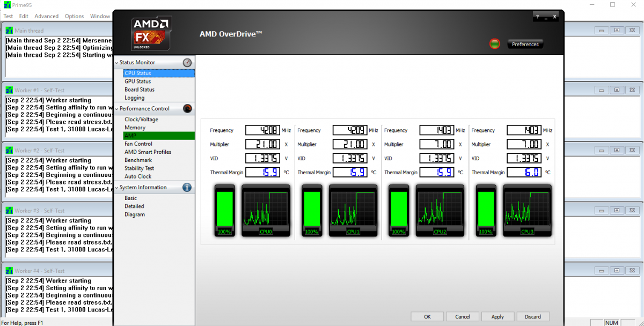The image size is (644, 326).
Task: Open Fan Control settings
Action: (138, 144)
